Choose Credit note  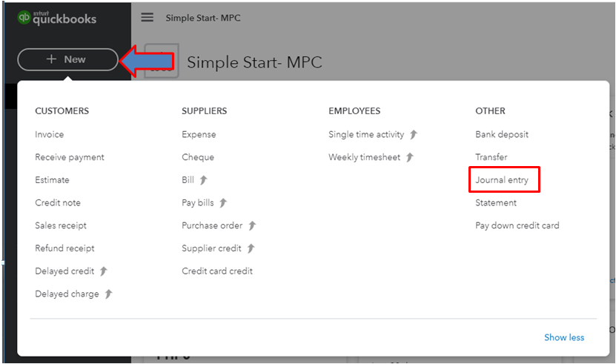[x=58, y=203]
